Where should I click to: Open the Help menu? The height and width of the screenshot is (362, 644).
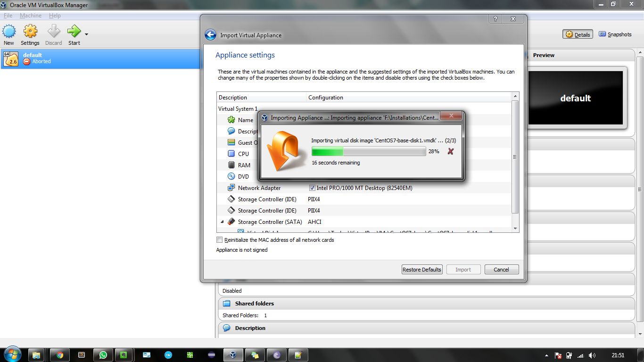click(55, 16)
